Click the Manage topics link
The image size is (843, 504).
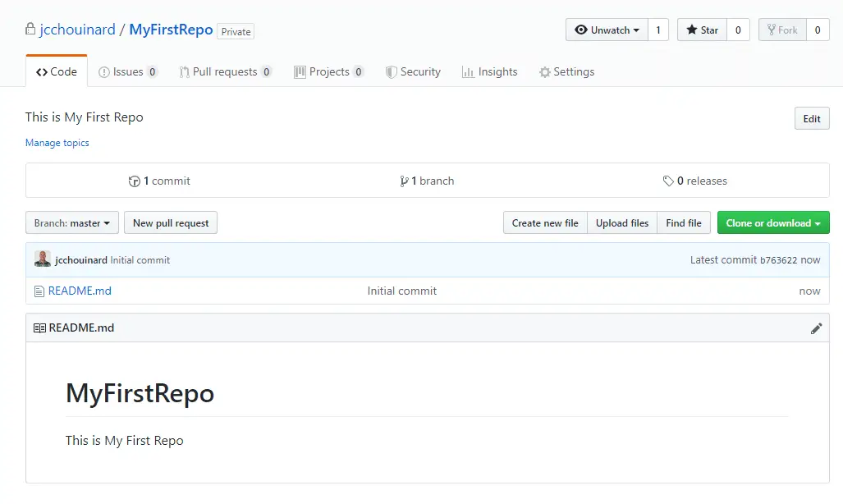click(x=57, y=143)
